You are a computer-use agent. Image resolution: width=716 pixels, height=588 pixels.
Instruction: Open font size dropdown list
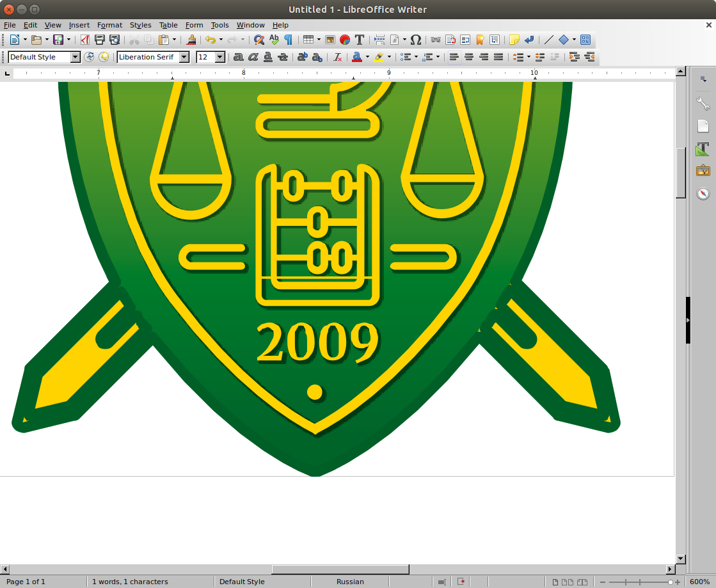click(x=220, y=57)
